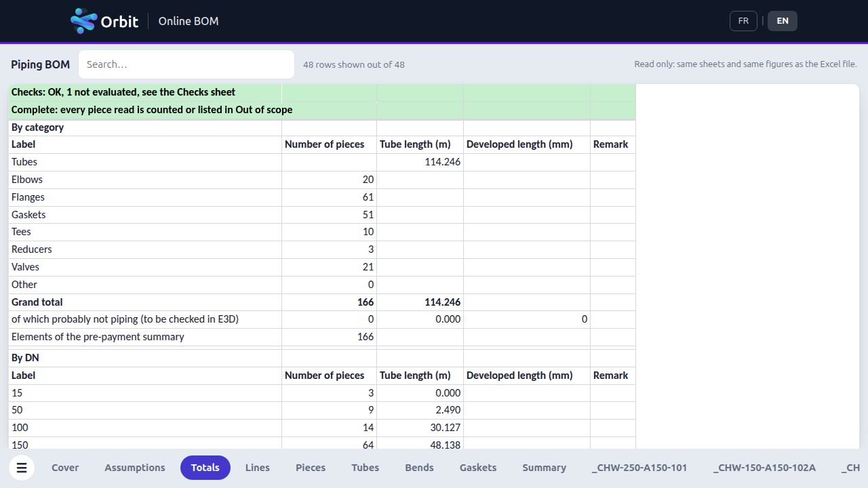Click pre-payment summary value 166

(x=366, y=337)
